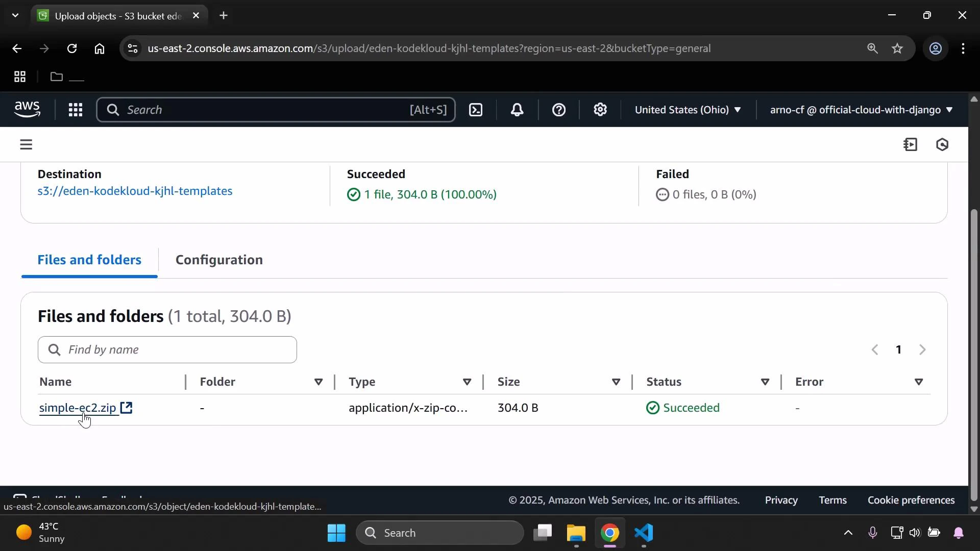Switch to the Files and folders tab
Viewport: 980px width, 551px height.
89,260
